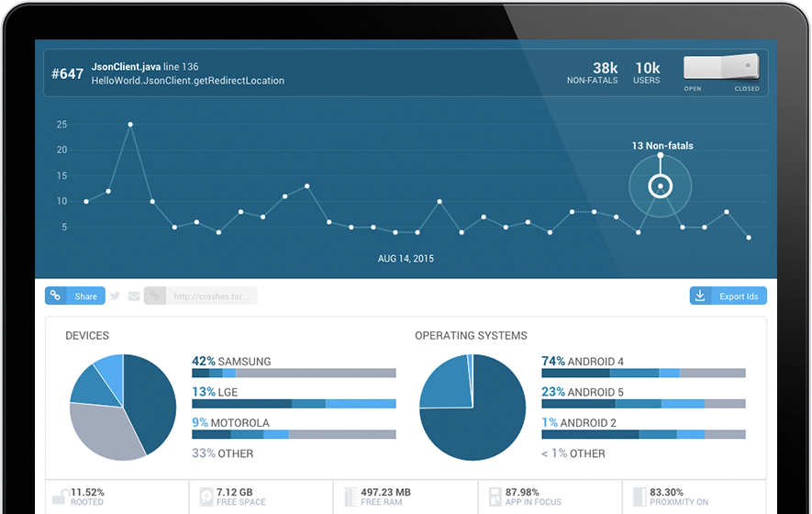Click the unlocked padlock Rooted icon
Viewport: 812px width, 514px height.
pyautogui.click(x=61, y=497)
